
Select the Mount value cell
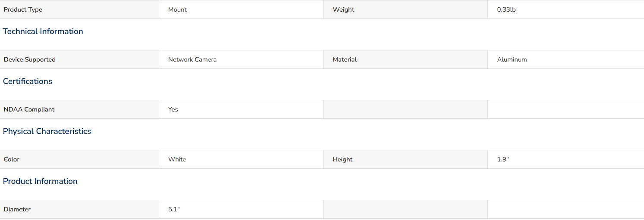coord(241,9)
